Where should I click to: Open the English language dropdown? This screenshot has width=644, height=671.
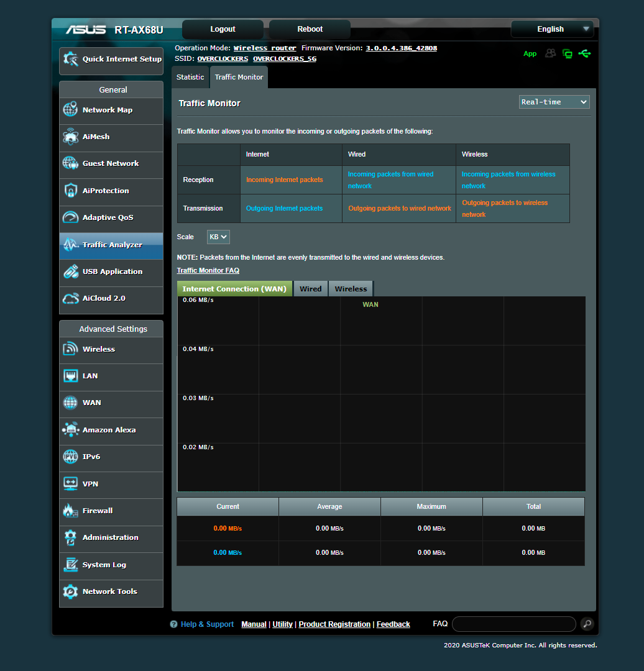[x=552, y=29]
